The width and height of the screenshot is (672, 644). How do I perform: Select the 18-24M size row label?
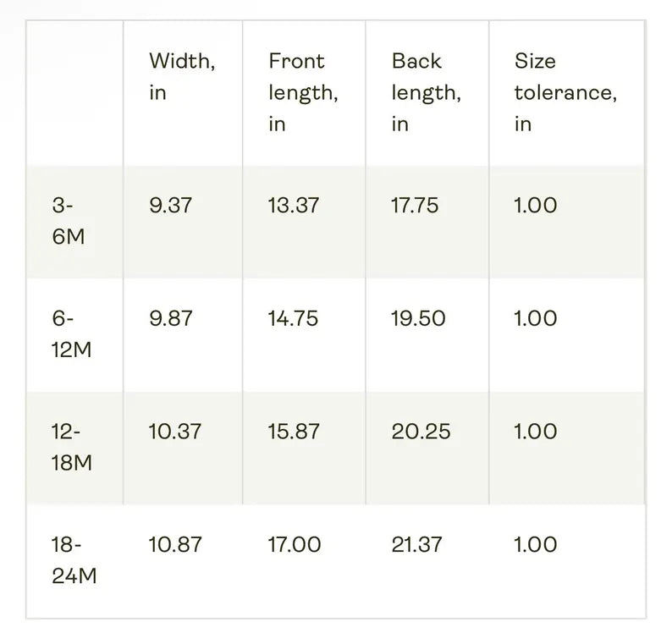point(72,560)
